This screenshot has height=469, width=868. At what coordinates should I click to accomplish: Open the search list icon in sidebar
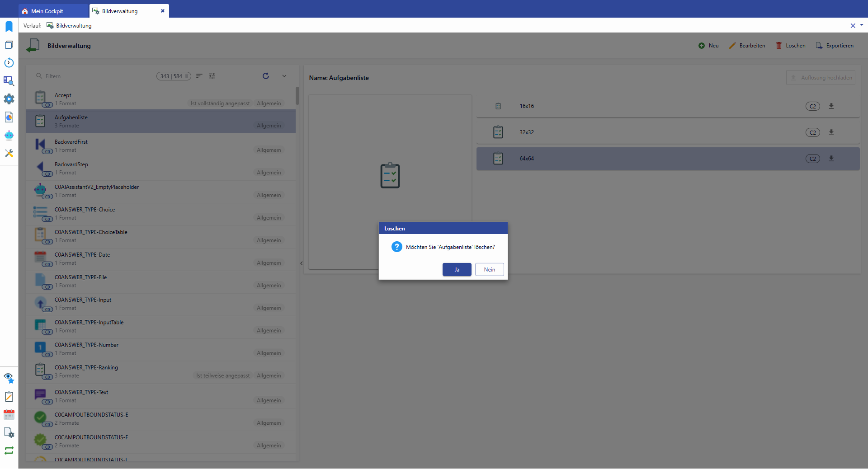click(9, 81)
